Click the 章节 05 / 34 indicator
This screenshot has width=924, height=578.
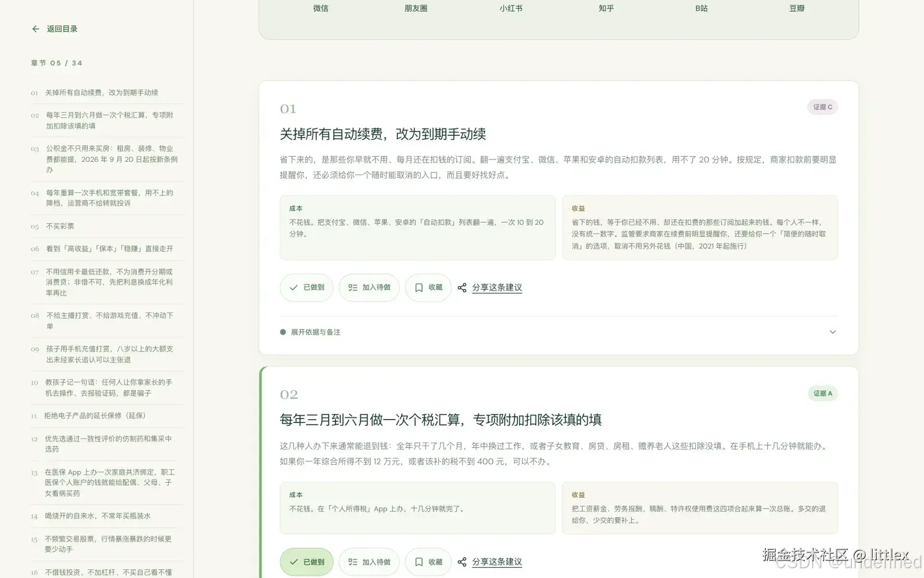(x=57, y=63)
